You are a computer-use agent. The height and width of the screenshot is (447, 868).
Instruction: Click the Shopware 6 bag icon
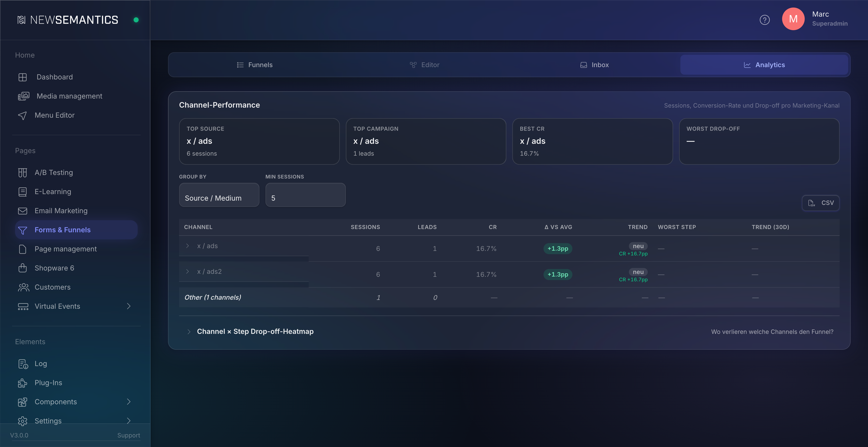click(x=23, y=268)
